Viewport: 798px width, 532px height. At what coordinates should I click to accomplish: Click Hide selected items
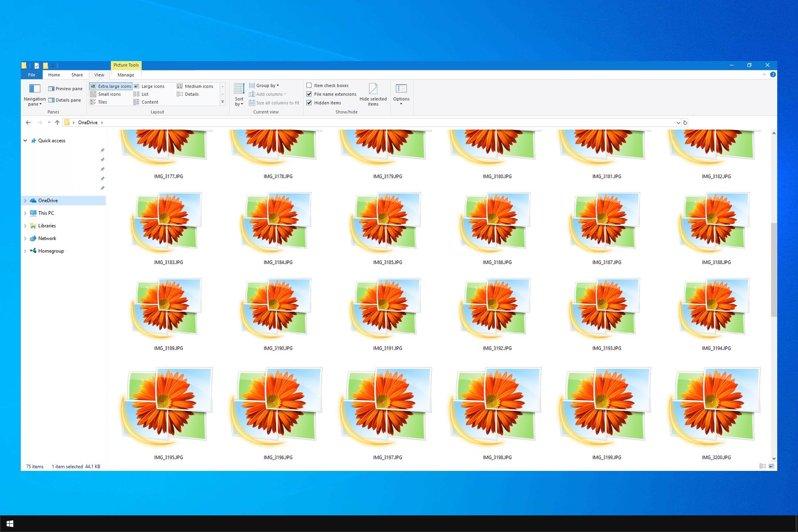[373, 94]
